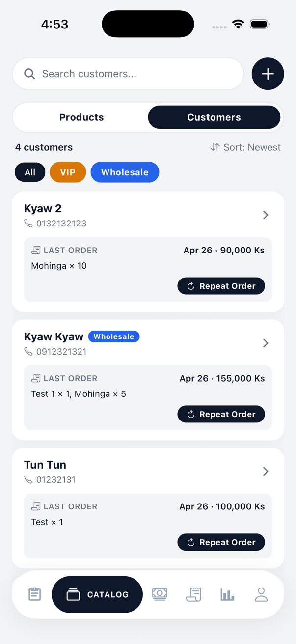Tap the battery indicator in status bar
Image resolution: width=296 pixels, height=644 pixels.
click(x=259, y=23)
